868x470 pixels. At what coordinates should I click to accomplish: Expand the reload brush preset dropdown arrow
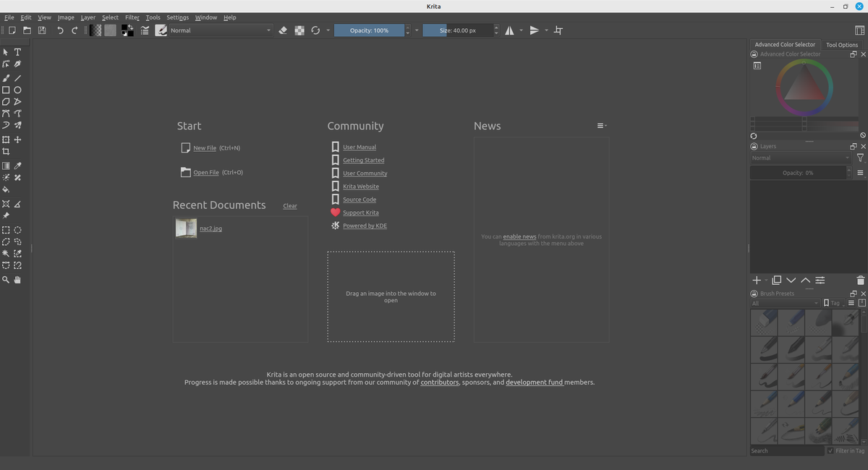[328, 30]
